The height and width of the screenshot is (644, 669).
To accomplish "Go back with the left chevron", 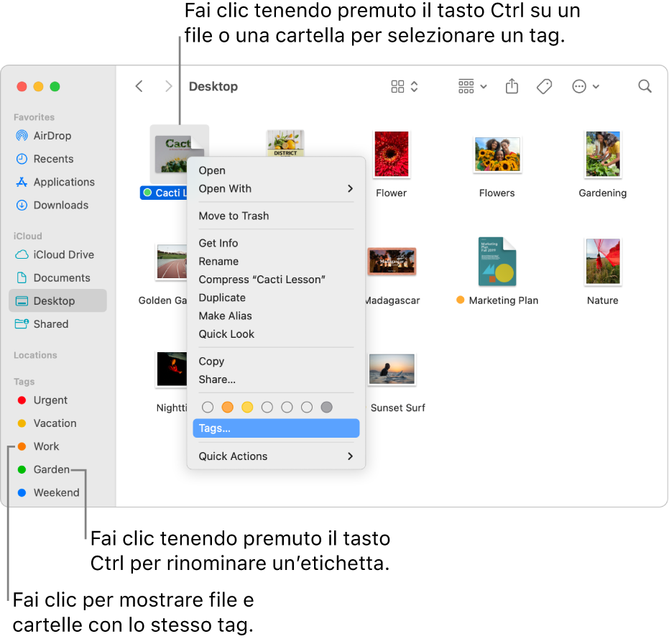I will [x=139, y=87].
